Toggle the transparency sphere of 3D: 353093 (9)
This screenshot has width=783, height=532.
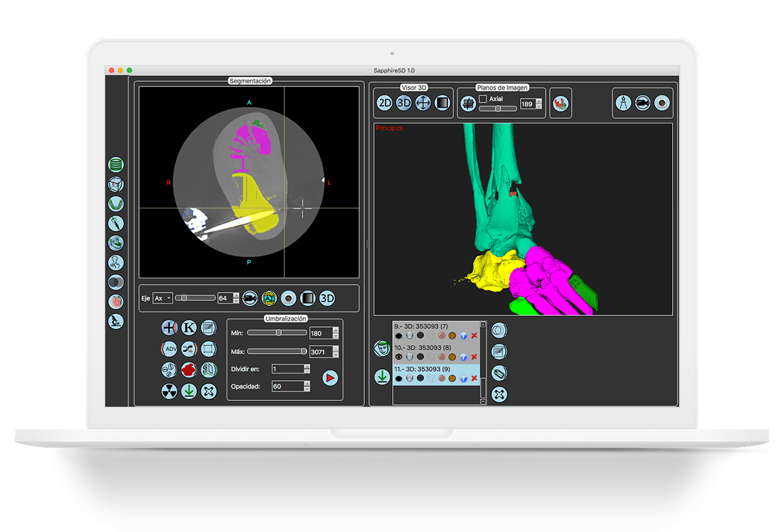[x=410, y=378]
